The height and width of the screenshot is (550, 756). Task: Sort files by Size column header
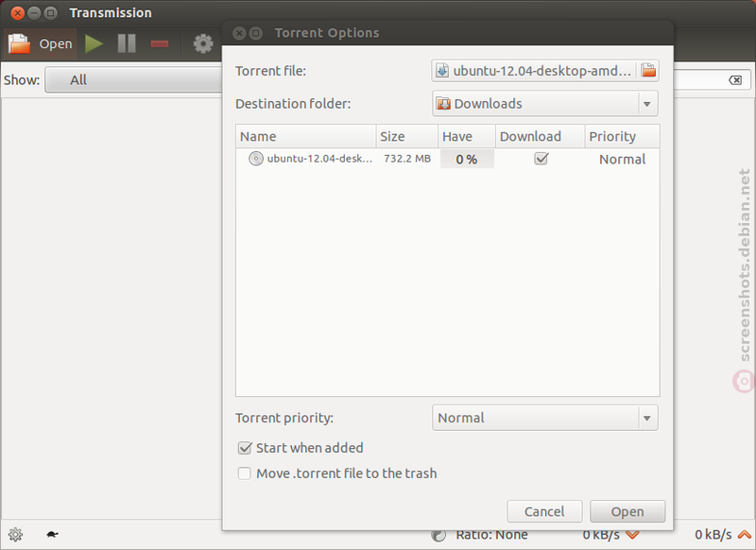[407, 136]
